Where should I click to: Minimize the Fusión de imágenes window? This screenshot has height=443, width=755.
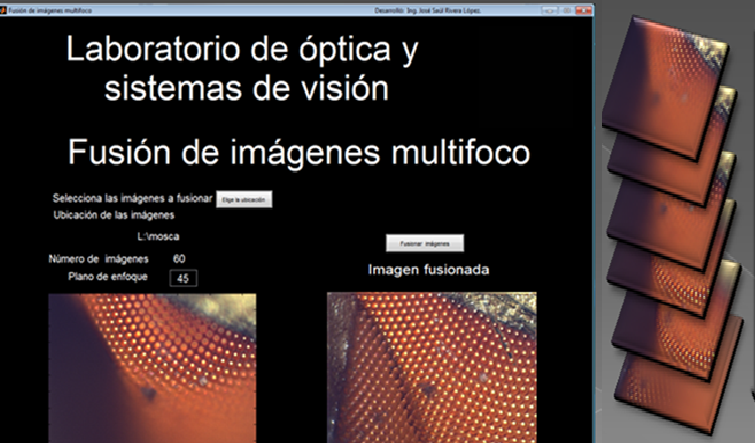[549, 10]
